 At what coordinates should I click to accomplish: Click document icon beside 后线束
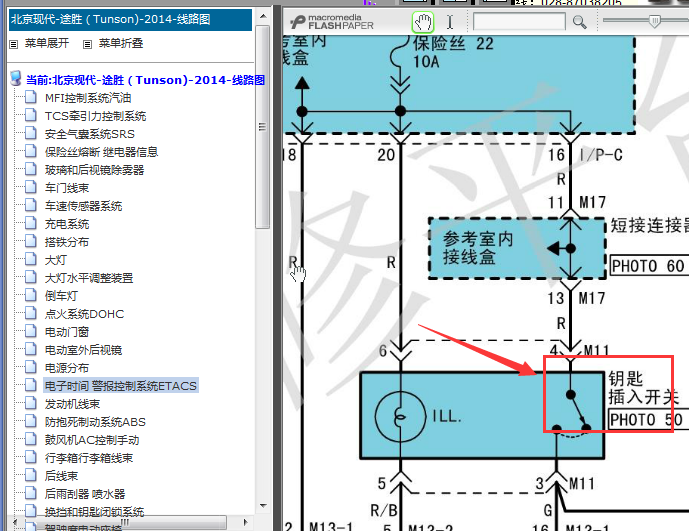point(31,475)
